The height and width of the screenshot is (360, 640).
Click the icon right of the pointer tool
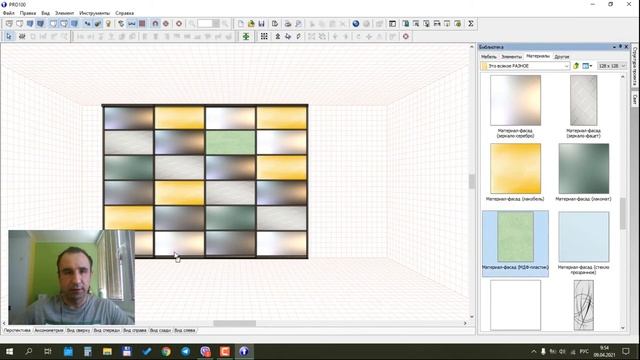[x=22, y=36]
